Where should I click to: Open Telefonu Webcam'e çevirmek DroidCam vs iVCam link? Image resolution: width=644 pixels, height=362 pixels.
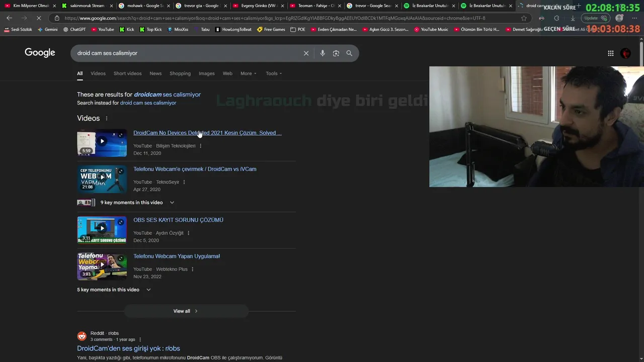click(195, 169)
